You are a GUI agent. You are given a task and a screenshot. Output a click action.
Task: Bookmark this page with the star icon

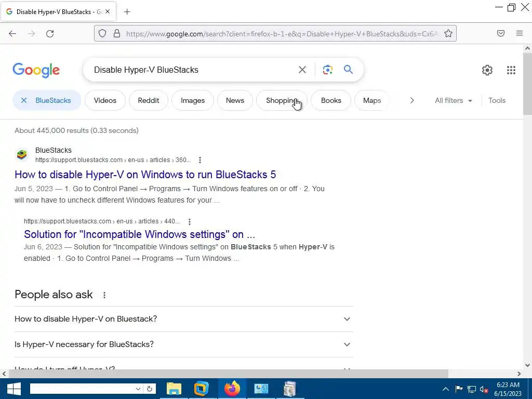coord(448,33)
